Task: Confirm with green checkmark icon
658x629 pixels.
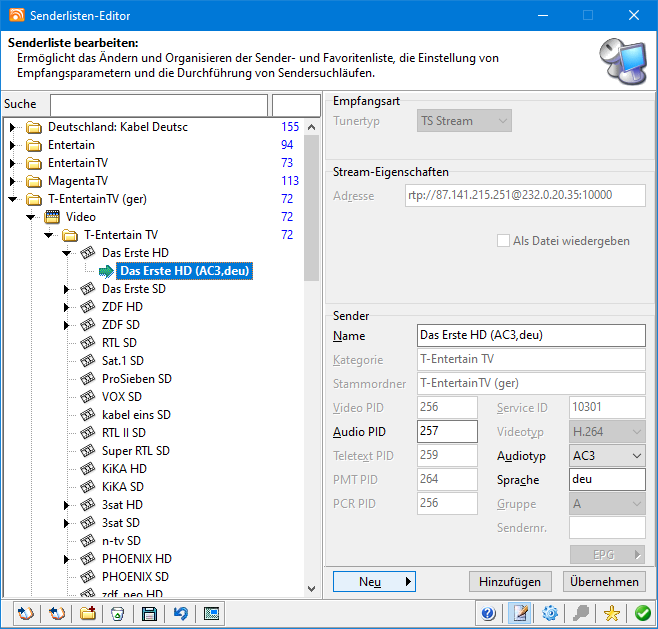Action: (643, 613)
